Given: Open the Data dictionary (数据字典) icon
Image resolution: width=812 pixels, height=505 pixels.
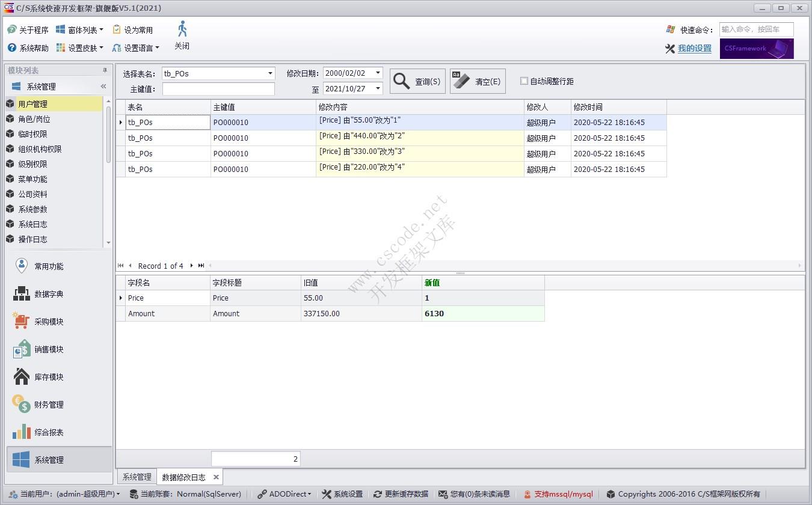Looking at the screenshot, I should point(22,294).
